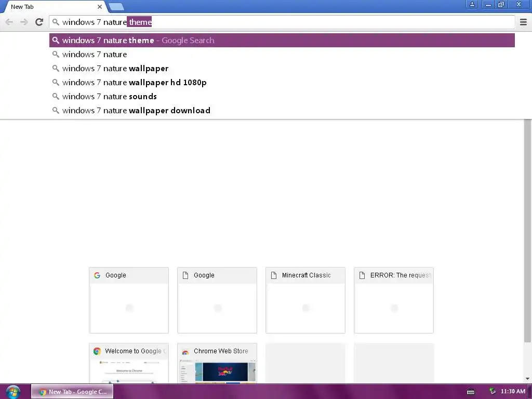The image size is (532, 399).
Task: Open a new tab with the new-tab button
Action: click(116, 7)
